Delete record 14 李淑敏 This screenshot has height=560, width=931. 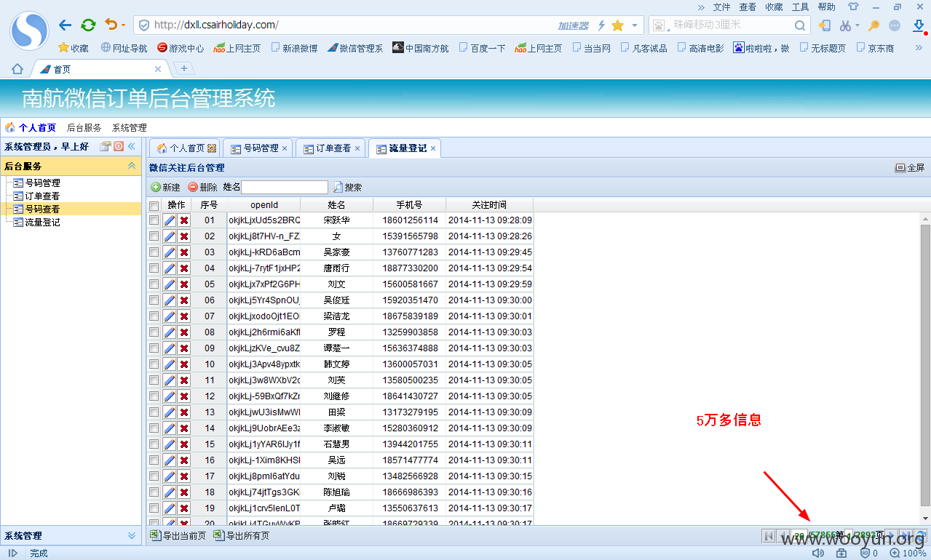pyautogui.click(x=184, y=428)
